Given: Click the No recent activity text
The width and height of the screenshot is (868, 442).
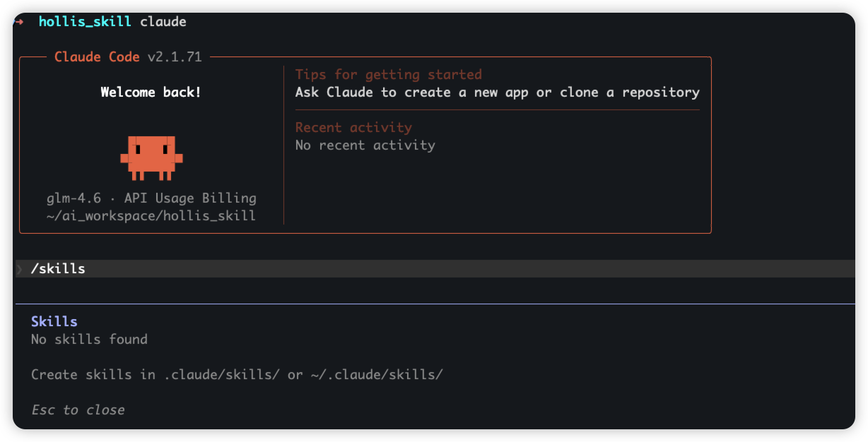Looking at the screenshot, I should (x=365, y=145).
